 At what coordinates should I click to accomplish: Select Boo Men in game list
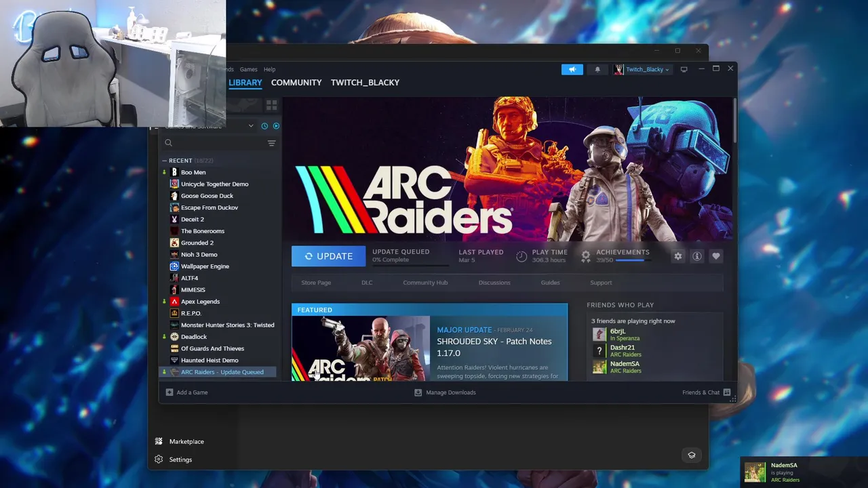point(193,172)
